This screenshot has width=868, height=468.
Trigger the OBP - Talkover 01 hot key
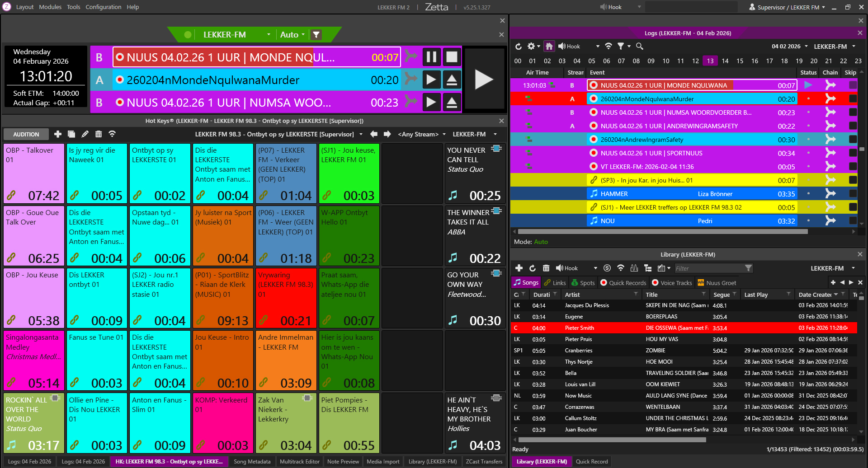tap(33, 173)
